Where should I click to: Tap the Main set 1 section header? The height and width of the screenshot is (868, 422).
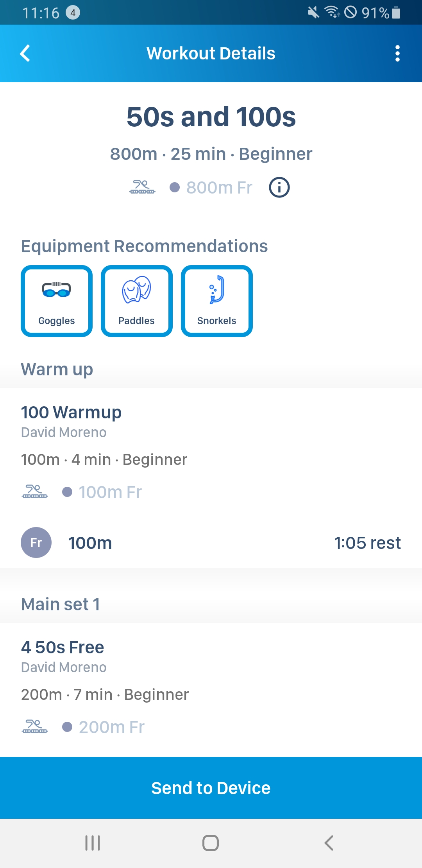pyautogui.click(x=61, y=604)
